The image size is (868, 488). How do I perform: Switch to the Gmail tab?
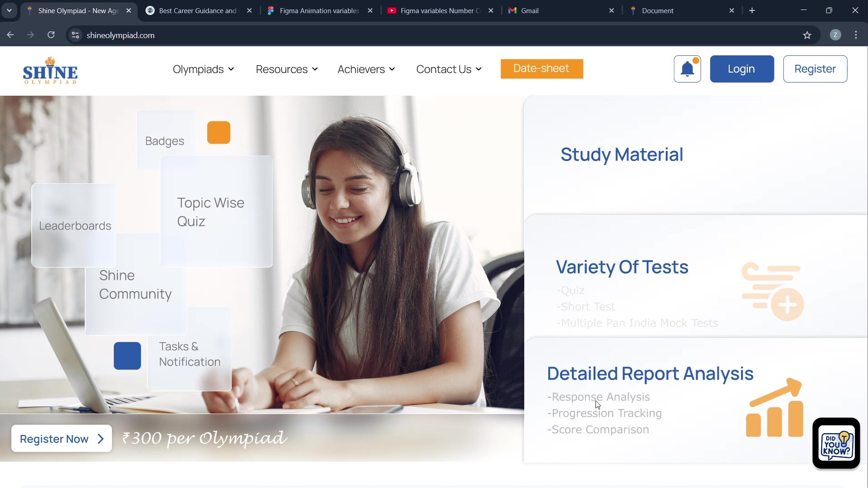(561, 10)
